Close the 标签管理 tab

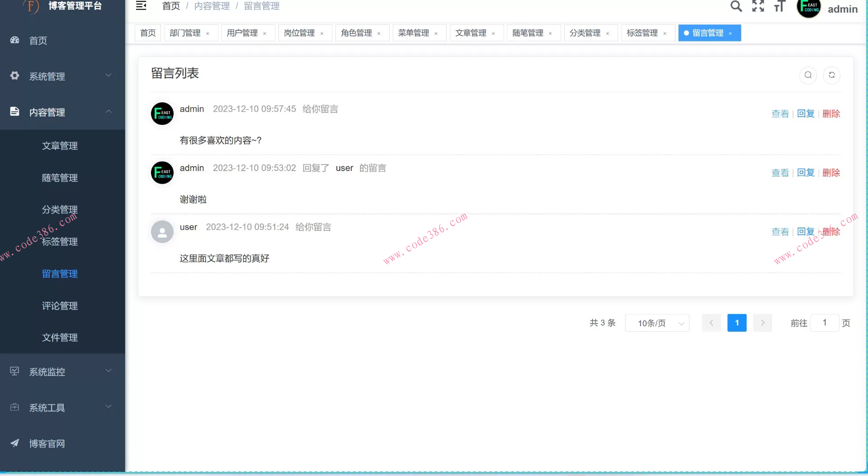(x=665, y=33)
